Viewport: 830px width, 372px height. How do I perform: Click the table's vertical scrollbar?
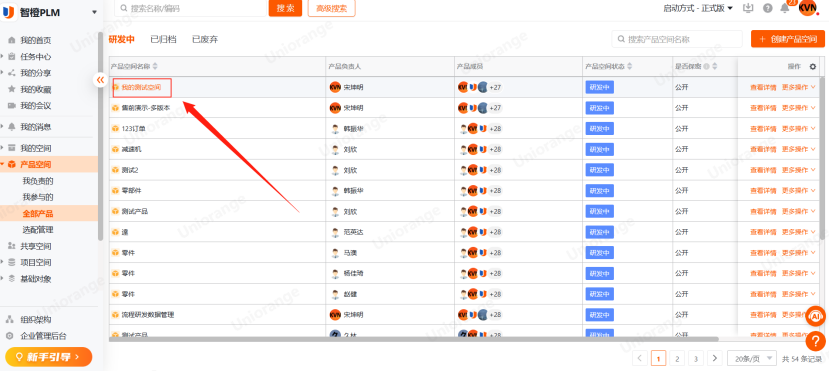tap(822, 159)
